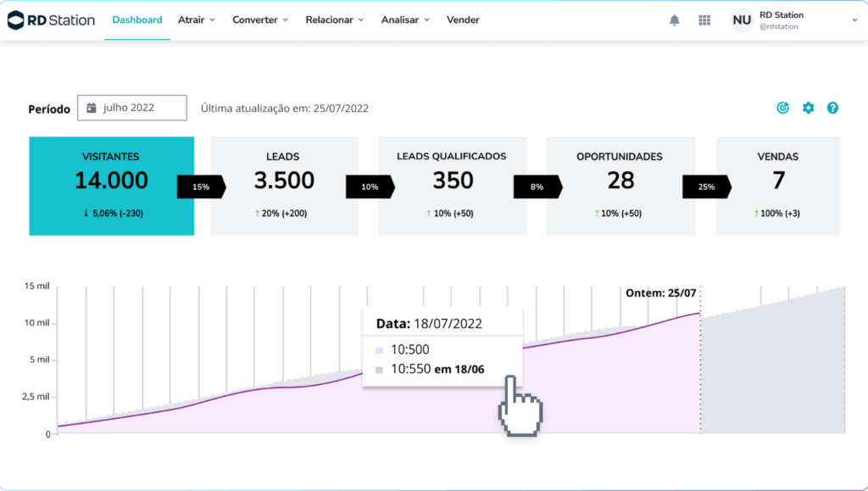Click the calendar icon in Período field
The height and width of the screenshot is (491, 868).
pyautogui.click(x=92, y=109)
